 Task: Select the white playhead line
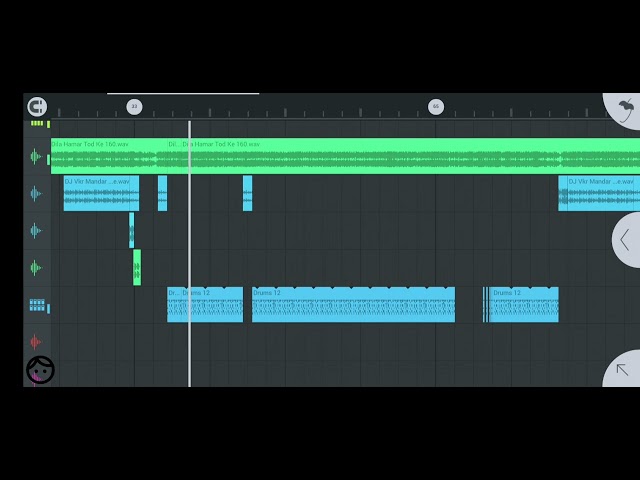point(189,253)
